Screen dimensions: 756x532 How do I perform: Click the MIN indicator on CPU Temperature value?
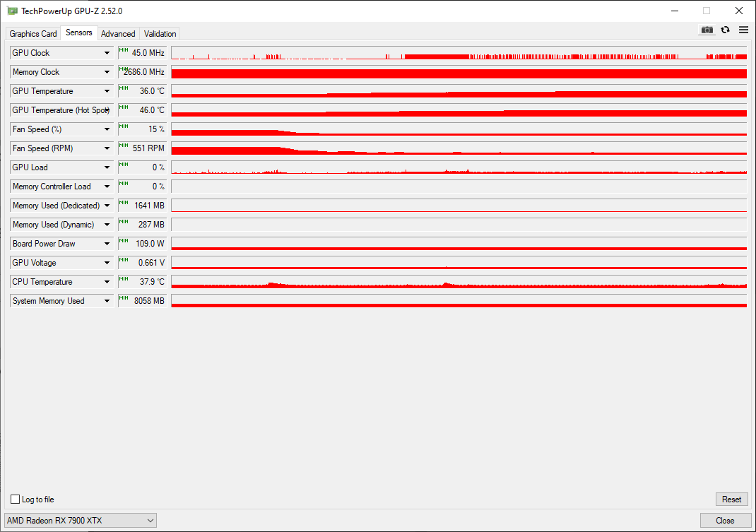(x=124, y=279)
